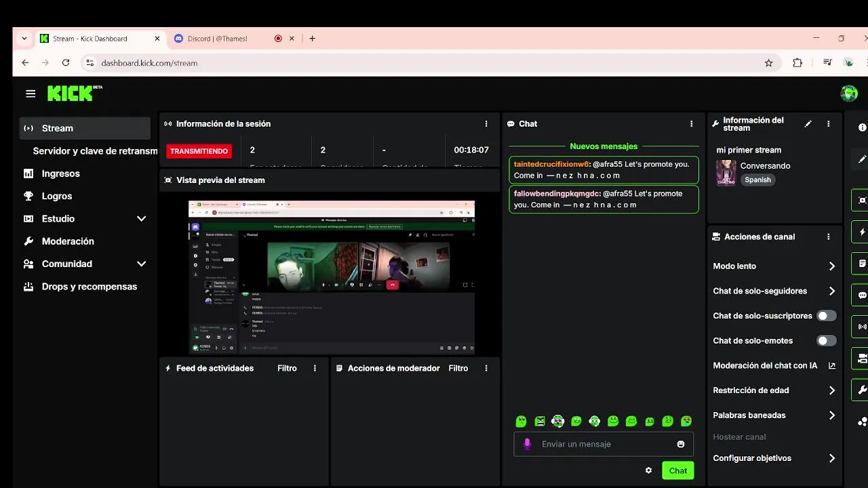This screenshot has height=488, width=868.
Task: Reload the browser page
Action: [x=66, y=63]
